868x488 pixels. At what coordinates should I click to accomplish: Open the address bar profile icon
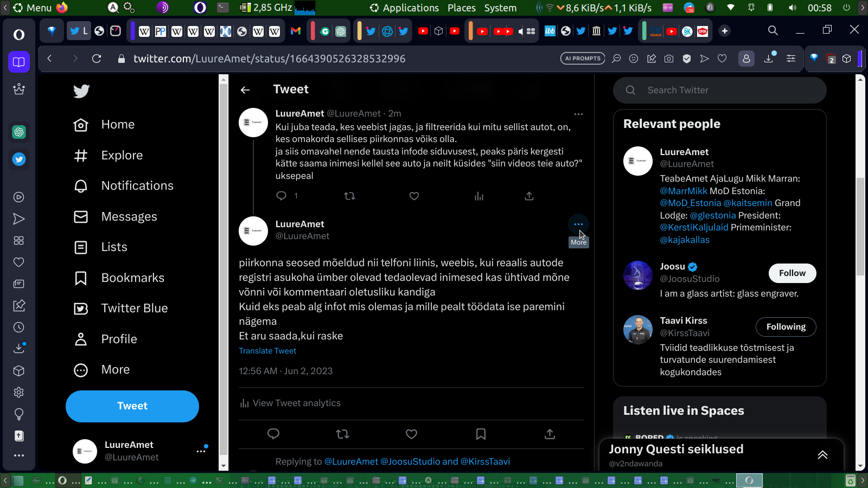click(x=746, y=59)
